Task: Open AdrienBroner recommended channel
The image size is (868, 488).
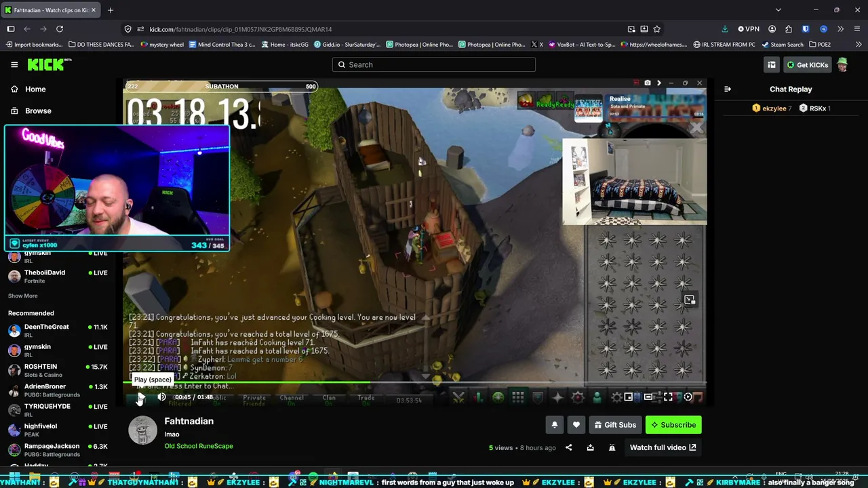Action: coord(58,390)
